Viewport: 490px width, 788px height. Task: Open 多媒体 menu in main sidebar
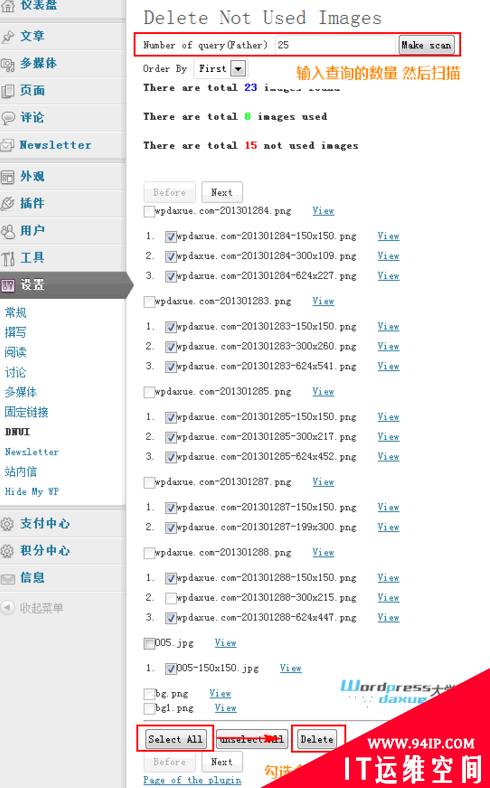click(38, 63)
